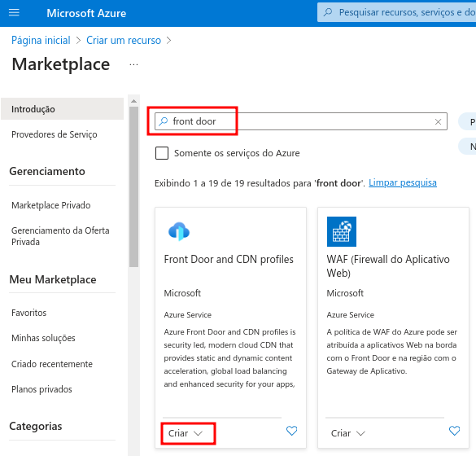This screenshot has height=456, width=476.
Task: Open Gerenciamento da Oferta Privada
Action: (x=60, y=236)
